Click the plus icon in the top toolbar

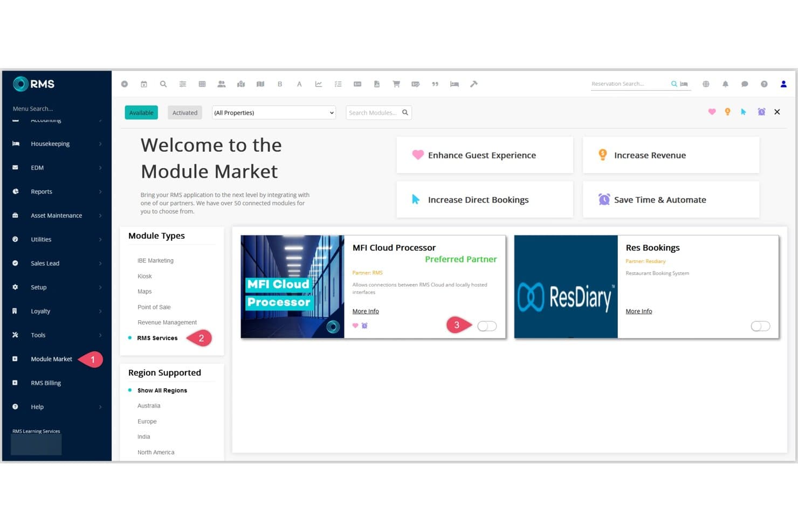(x=125, y=84)
